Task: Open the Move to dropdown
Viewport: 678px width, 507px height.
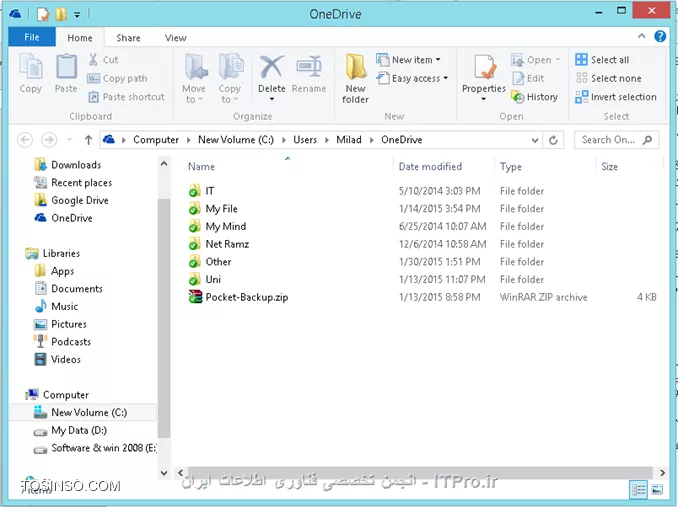Action: click(194, 79)
